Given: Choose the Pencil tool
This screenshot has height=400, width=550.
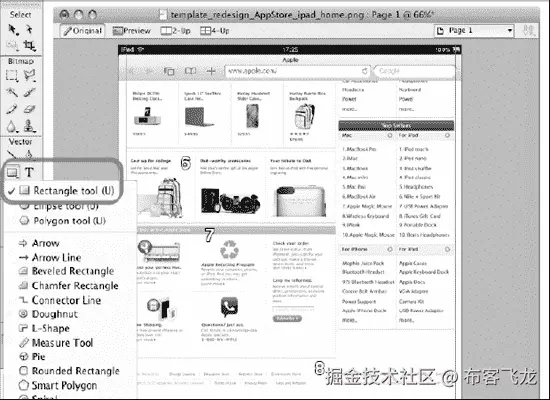Looking at the screenshot, I should pos(12,109).
